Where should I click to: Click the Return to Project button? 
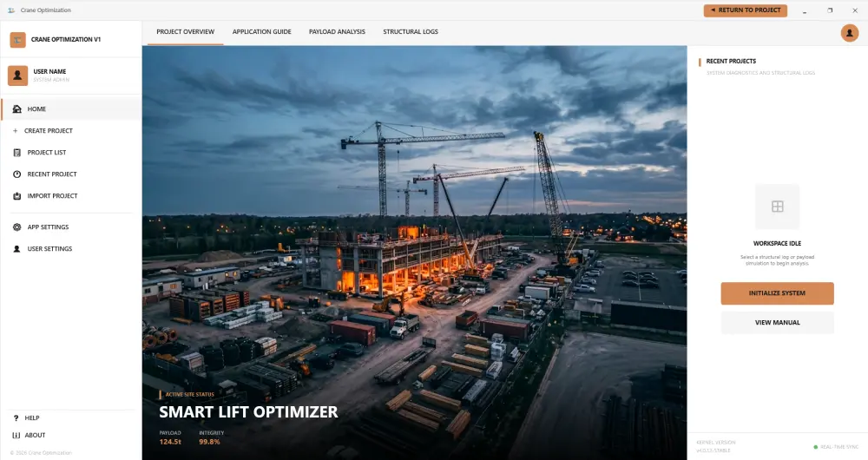pos(745,10)
